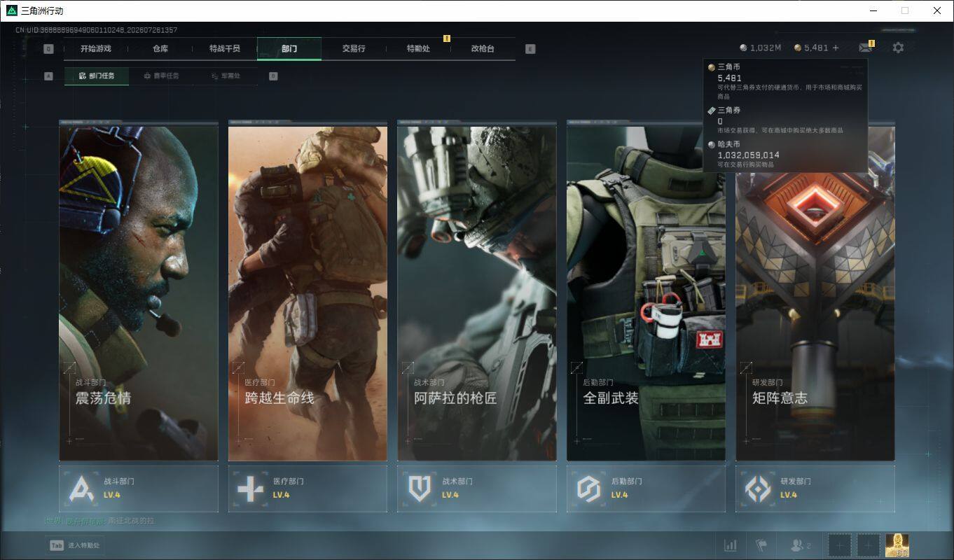This screenshot has width=954, height=560.
Task: Add 三角币 with the plus icon
Action: click(836, 48)
